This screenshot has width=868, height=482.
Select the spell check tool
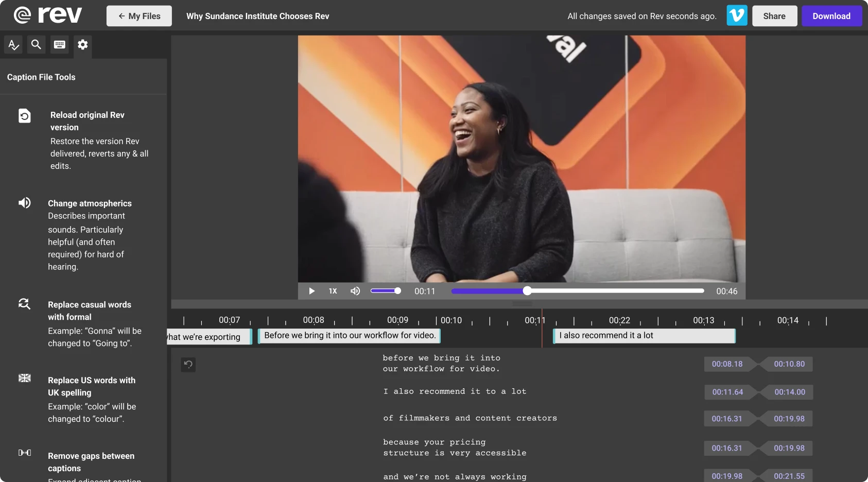tap(13, 45)
